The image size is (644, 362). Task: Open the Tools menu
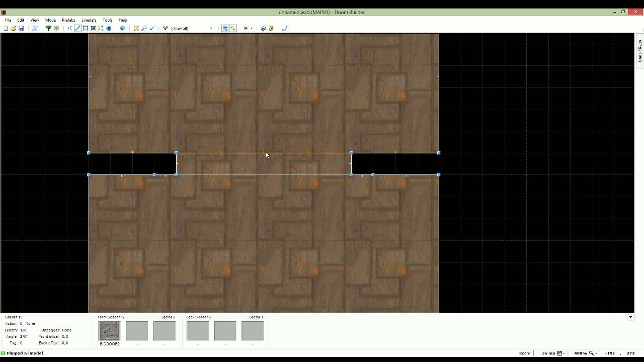point(107,20)
